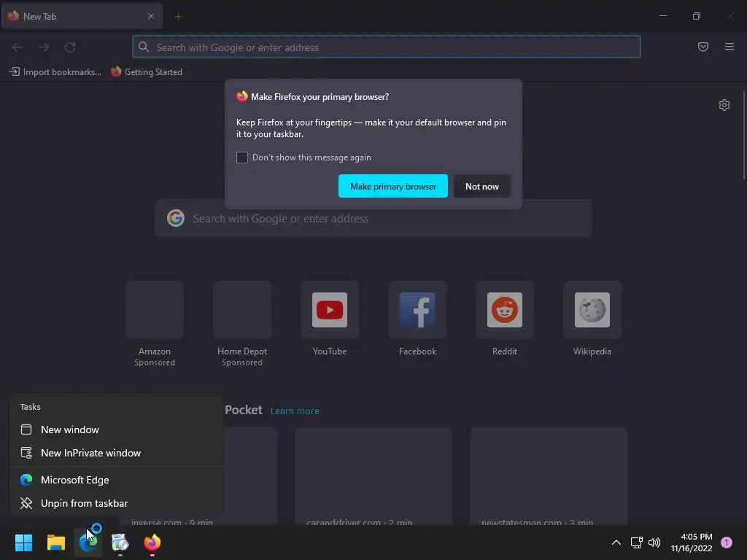Open the Firefox application menu

(x=729, y=47)
